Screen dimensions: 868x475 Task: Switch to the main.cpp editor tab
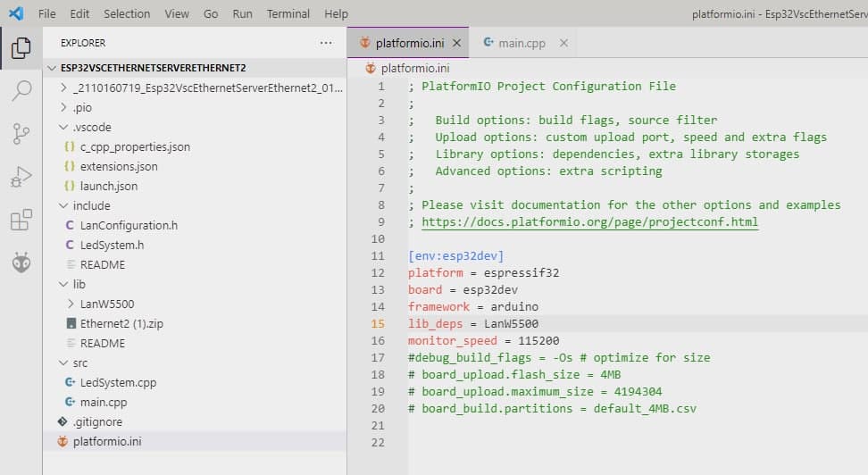(522, 43)
